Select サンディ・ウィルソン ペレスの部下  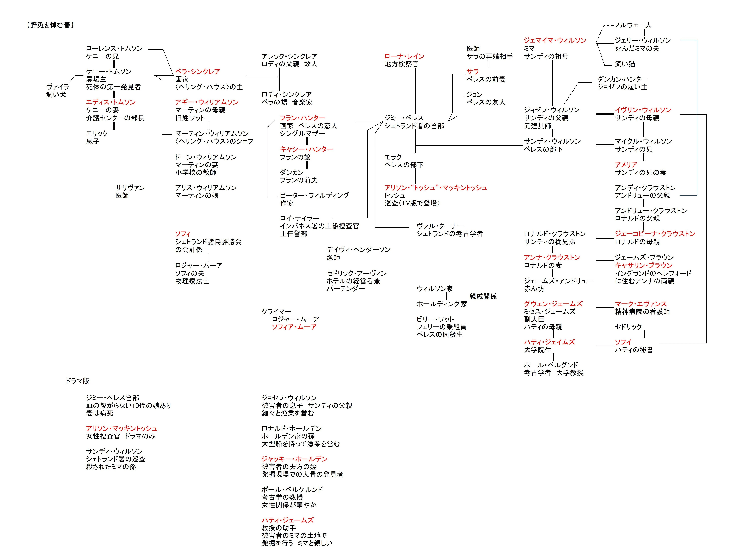tap(552, 145)
